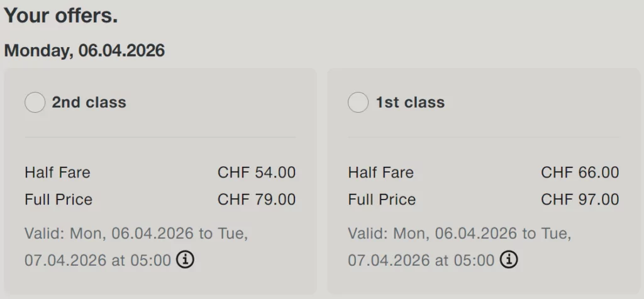
Task: Click the divider line in 1st class card
Action: [483, 137]
